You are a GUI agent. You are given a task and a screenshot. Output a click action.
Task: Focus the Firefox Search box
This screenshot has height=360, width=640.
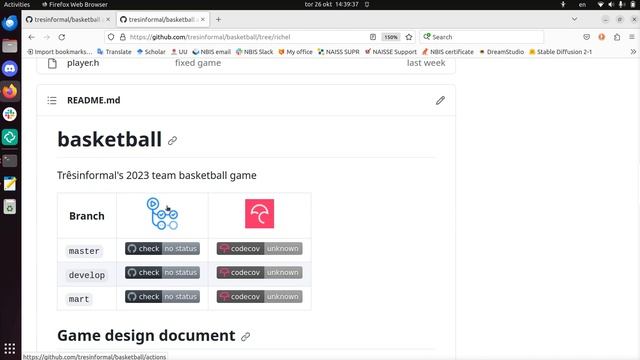coord(482,37)
